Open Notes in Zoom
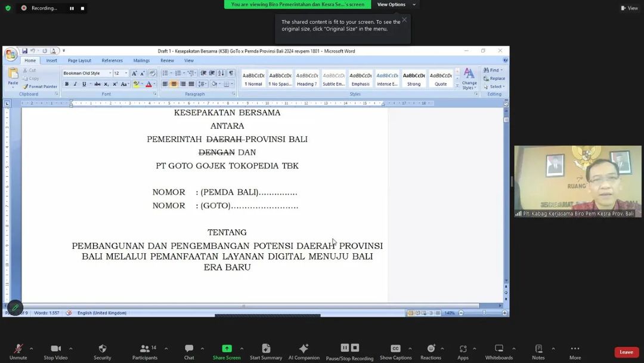Image resolution: width=644 pixels, height=363 pixels. point(538,352)
